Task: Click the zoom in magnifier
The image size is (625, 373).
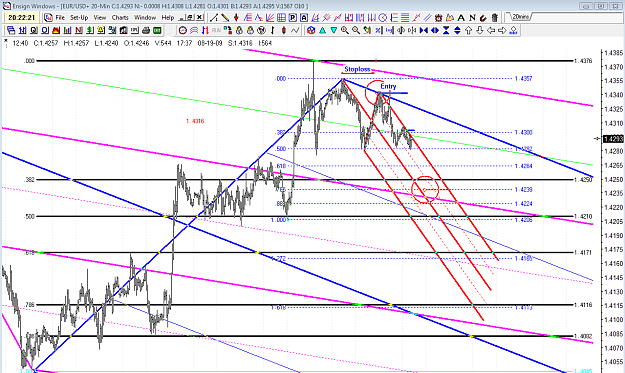Action: click(x=345, y=30)
